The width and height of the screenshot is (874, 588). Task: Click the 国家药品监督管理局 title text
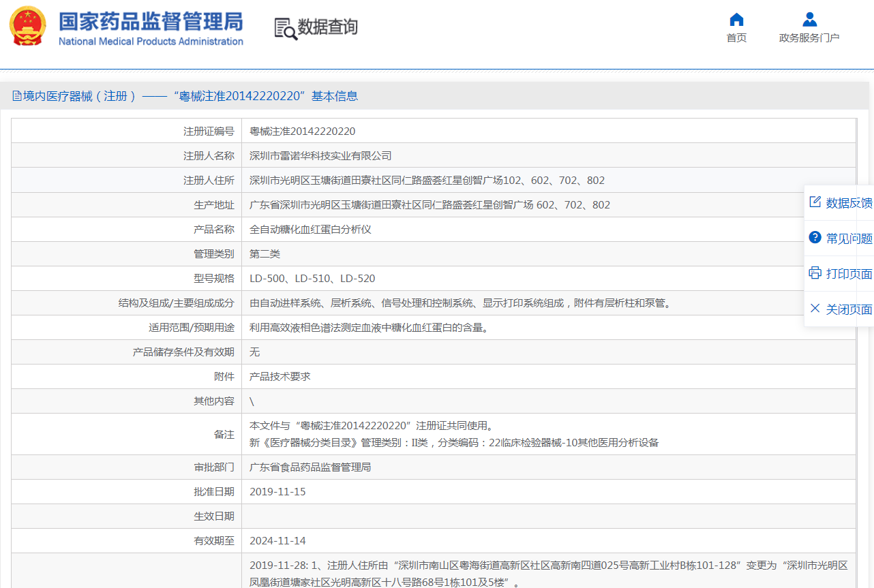[151, 20]
